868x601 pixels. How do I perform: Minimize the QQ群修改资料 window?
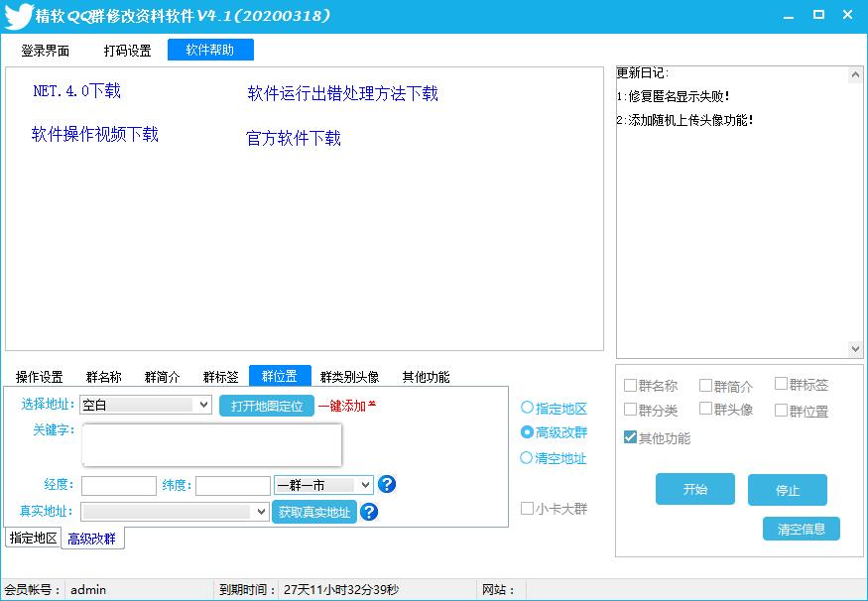click(x=789, y=16)
